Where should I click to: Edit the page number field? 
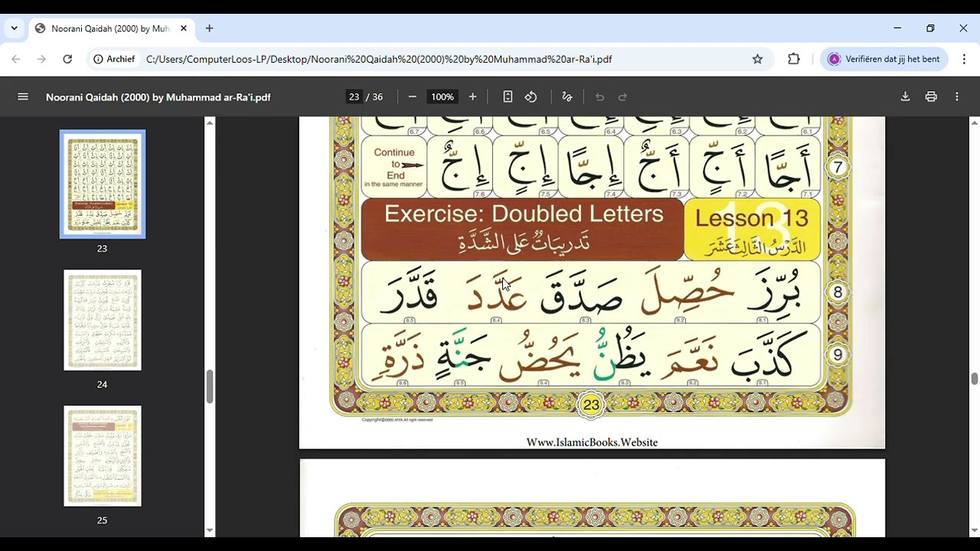click(x=354, y=97)
